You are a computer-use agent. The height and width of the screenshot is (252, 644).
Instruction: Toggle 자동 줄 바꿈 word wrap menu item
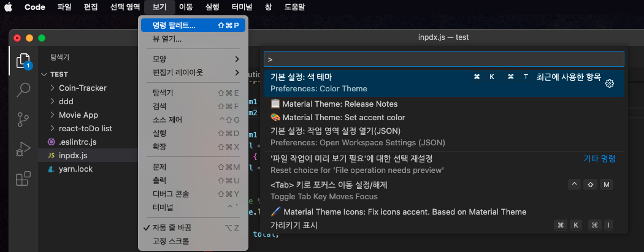(x=193, y=228)
